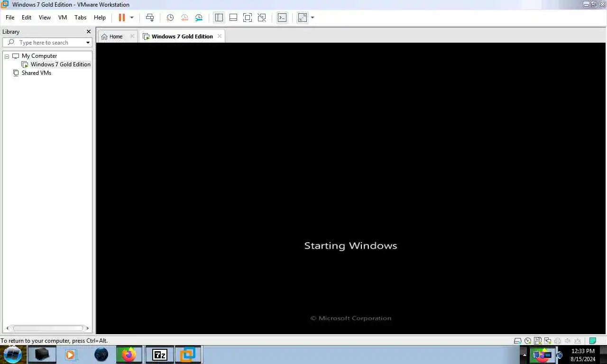This screenshot has height=364, width=607.
Task: Toggle the library sidebar view
Action: pyautogui.click(x=219, y=18)
